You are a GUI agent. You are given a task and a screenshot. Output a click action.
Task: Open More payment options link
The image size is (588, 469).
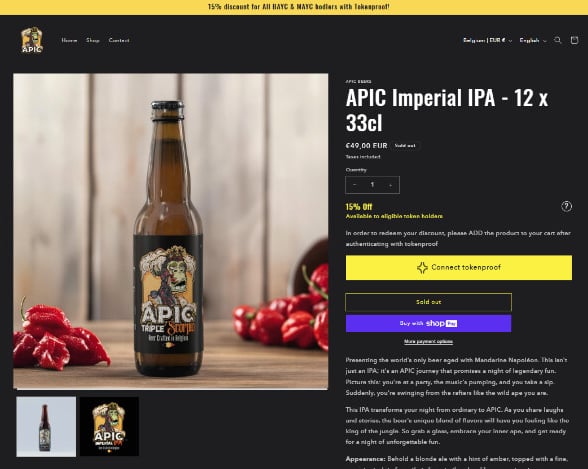428,342
